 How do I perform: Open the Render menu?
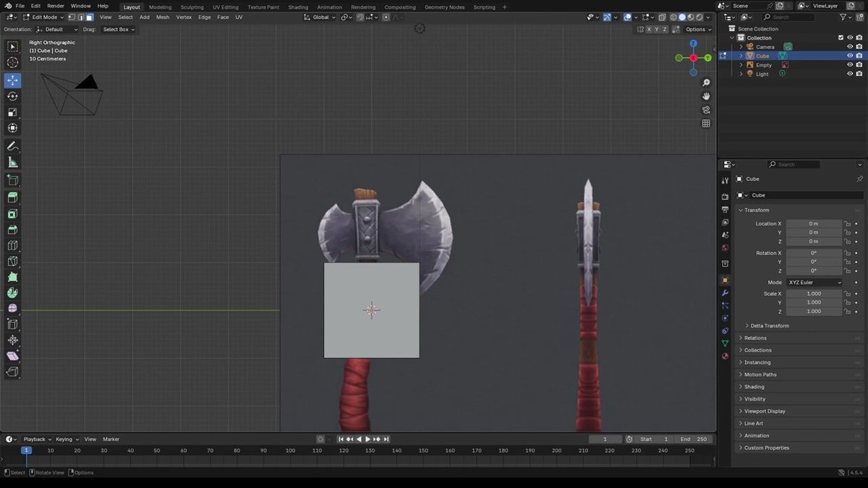(x=56, y=6)
